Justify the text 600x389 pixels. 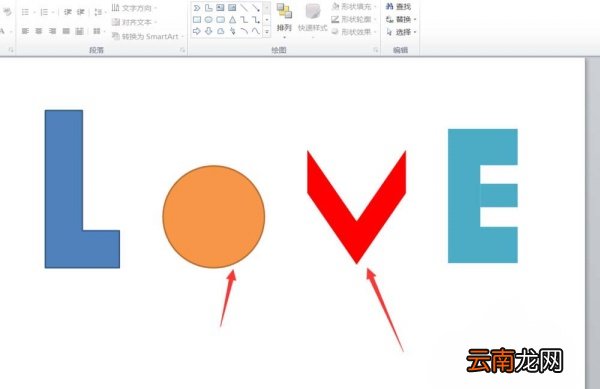coord(66,31)
